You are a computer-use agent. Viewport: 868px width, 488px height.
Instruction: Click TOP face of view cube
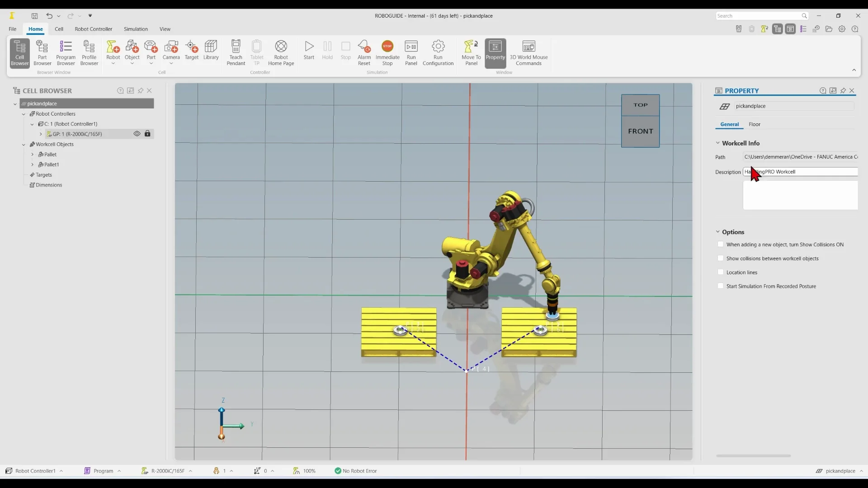(640, 105)
